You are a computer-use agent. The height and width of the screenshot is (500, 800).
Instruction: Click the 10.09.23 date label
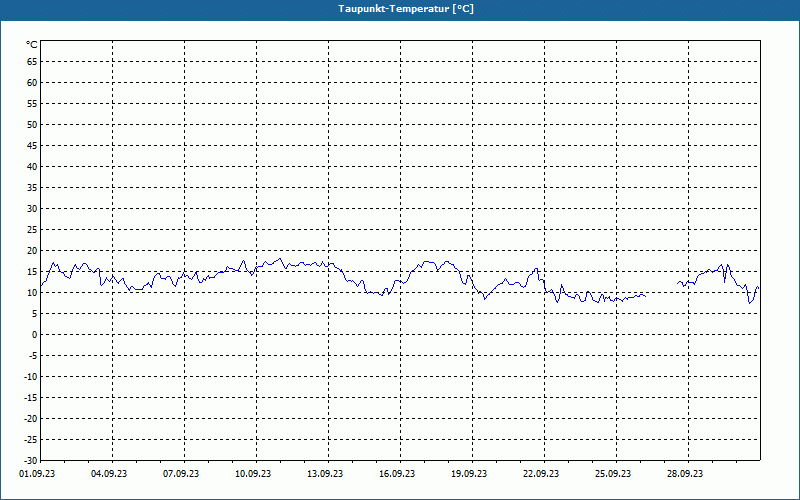(253, 473)
